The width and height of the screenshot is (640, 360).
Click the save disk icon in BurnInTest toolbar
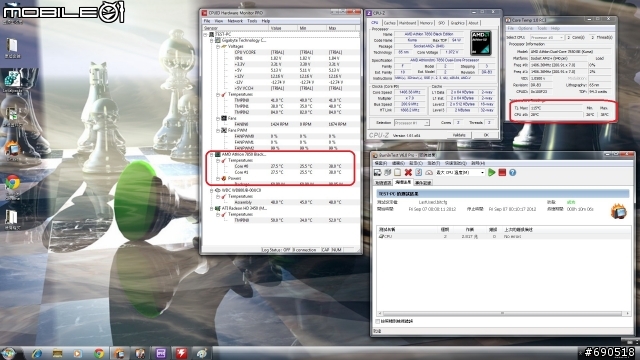[x=378, y=173]
